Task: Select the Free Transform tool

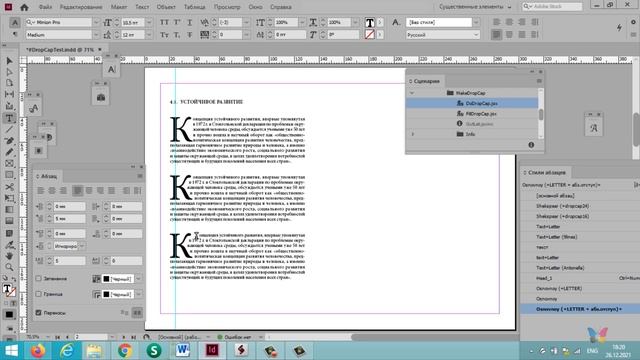Action: tap(9, 198)
